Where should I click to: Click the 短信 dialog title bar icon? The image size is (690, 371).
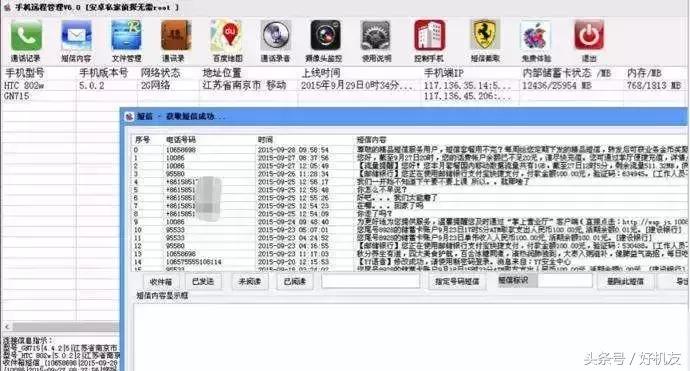[x=129, y=117]
